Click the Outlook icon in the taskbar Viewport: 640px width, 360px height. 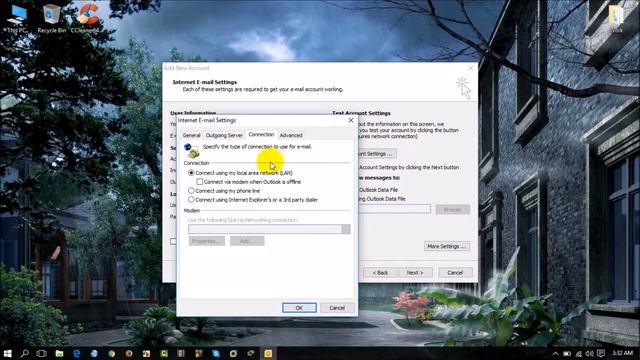[268, 353]
